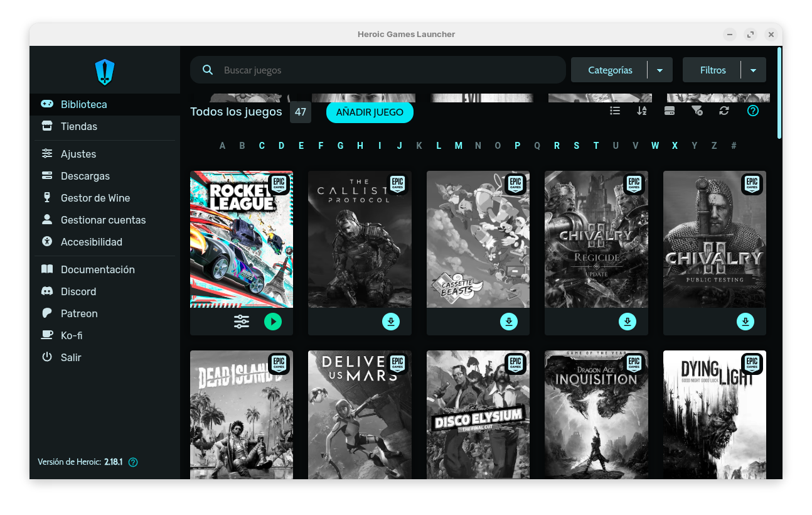
Task: Open the Disco Elysium game cover
Action: pyautogui.click(x=478, y=415)
